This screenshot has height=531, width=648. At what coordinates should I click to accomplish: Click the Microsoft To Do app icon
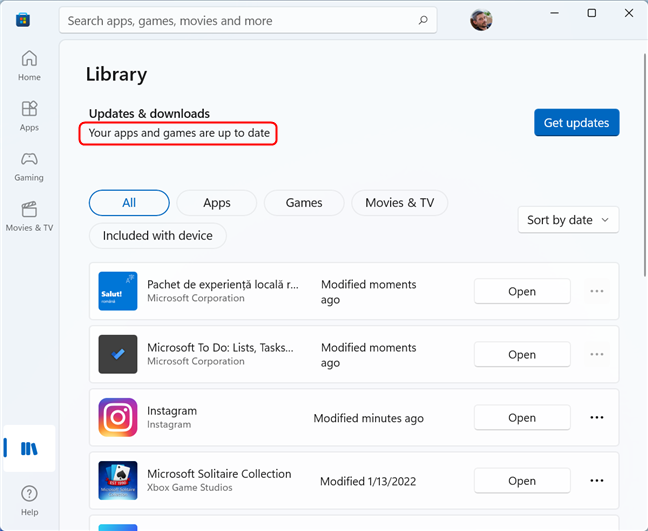[x=118, y=354]
